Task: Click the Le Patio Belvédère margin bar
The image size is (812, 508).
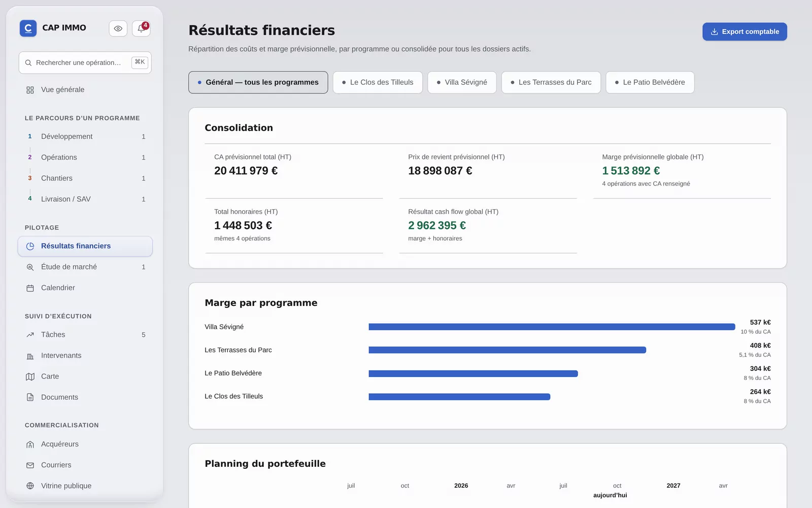Action: 473,373
